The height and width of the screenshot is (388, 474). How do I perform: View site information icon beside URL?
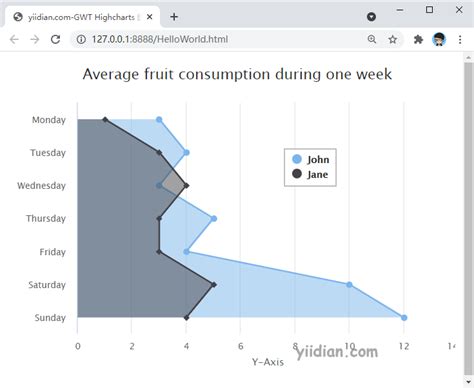81,39
